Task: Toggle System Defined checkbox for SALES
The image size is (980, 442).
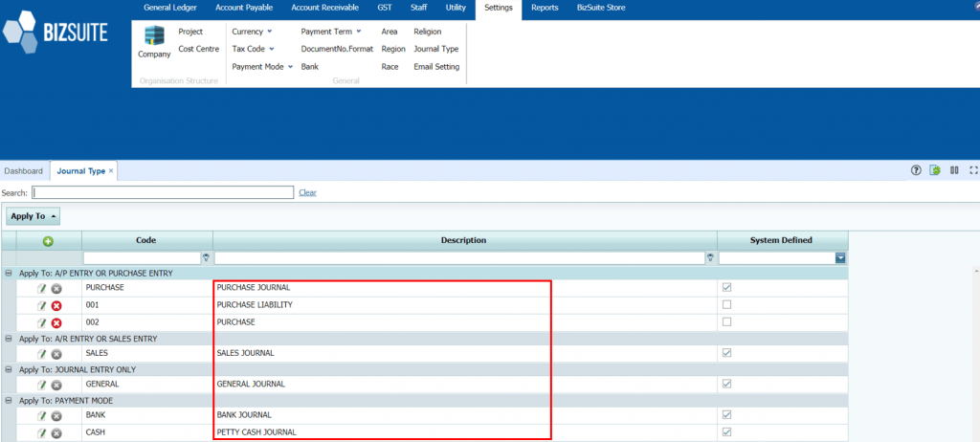Action: click(726, 353)
